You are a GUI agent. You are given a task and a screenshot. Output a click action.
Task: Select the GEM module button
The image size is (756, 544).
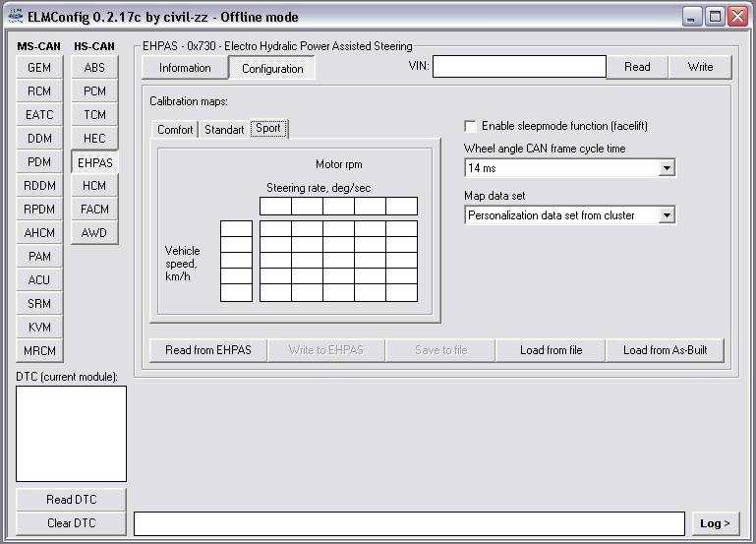[39, 68]
